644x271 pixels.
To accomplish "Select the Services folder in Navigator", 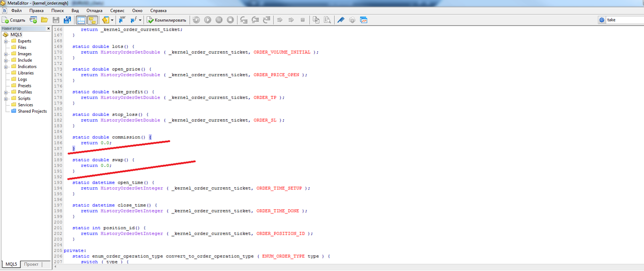I will point(25,105).
